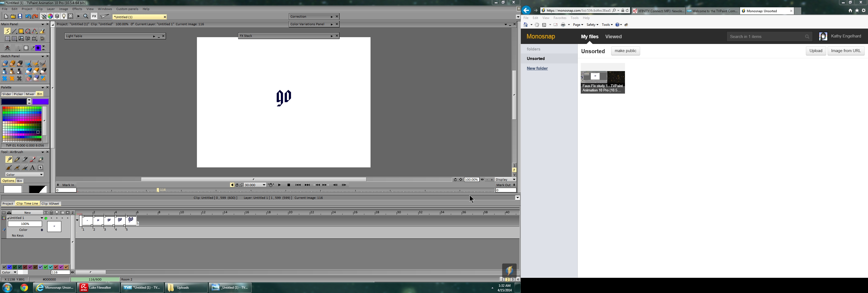868x293 pixels.
Task: Expand the Sketch Panel menu arrow
Action: pyautogui.click(x=43, y=56)
